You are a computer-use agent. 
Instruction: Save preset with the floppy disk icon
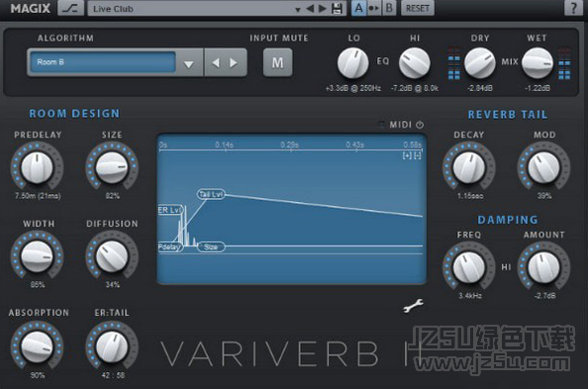338,8
